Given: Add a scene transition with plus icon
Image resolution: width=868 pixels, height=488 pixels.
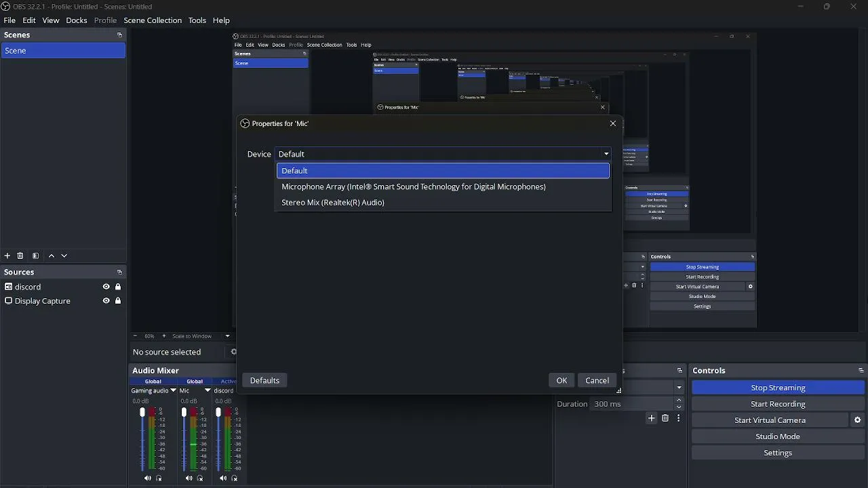Looking at the screenshot, I should coord(652,418).
